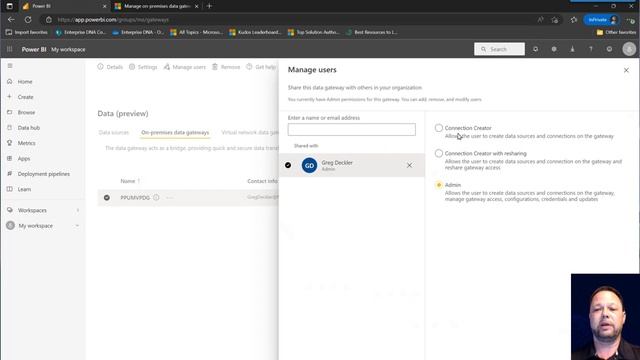Open the feedback smiley icon
Image resolution: width=640 pixels, height=360 pixels.
pos(609,49)
